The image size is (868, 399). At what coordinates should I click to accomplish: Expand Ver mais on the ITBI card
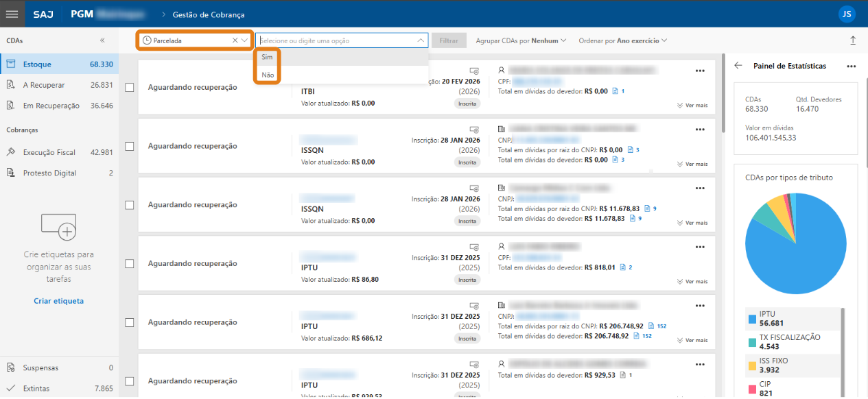coord(692,106)
